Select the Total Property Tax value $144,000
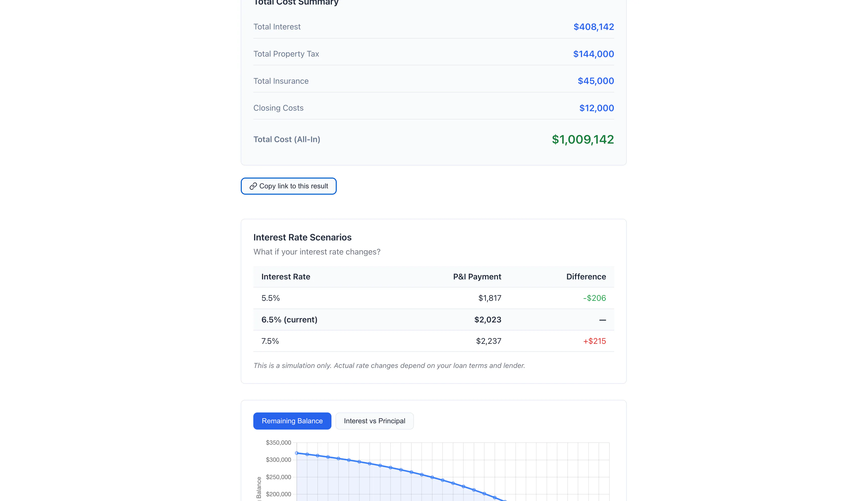868x501 pixels. coord(593,54)
